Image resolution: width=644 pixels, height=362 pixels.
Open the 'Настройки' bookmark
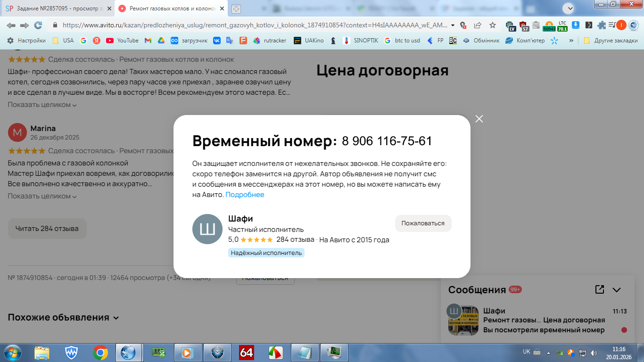26,41
